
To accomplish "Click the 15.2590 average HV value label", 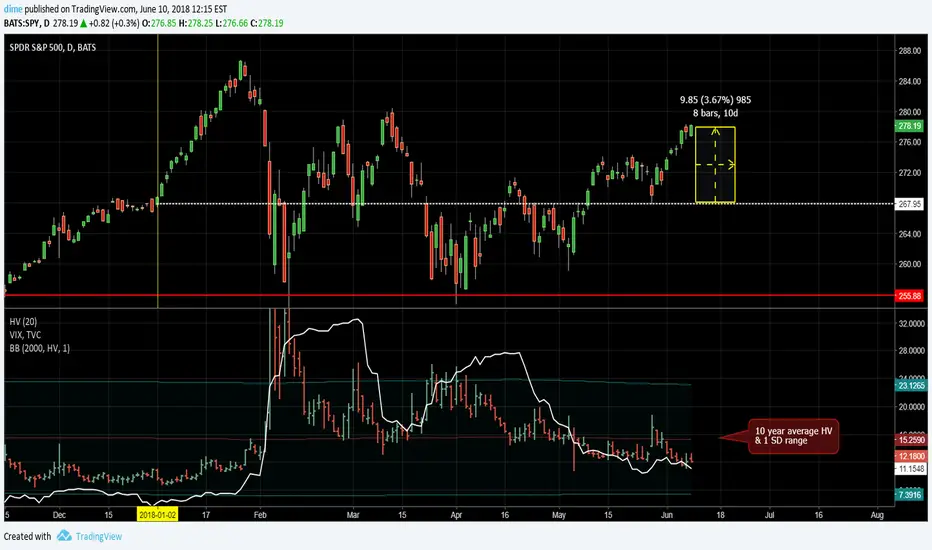I will [911, 440].
